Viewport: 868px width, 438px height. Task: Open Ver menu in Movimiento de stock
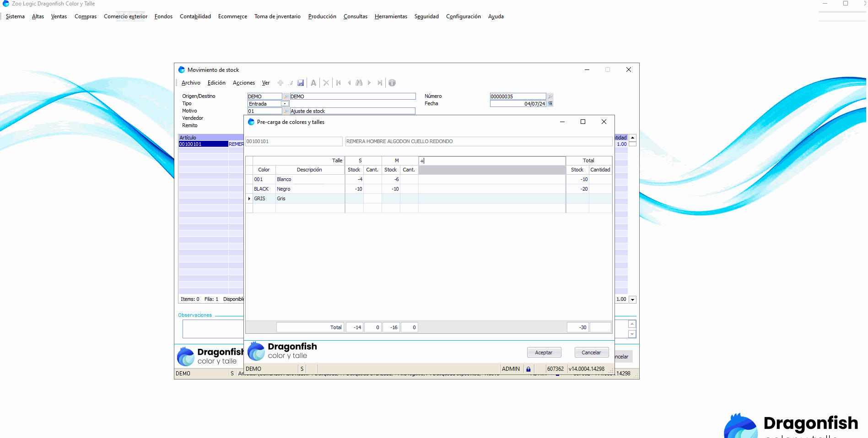(266, 83)
